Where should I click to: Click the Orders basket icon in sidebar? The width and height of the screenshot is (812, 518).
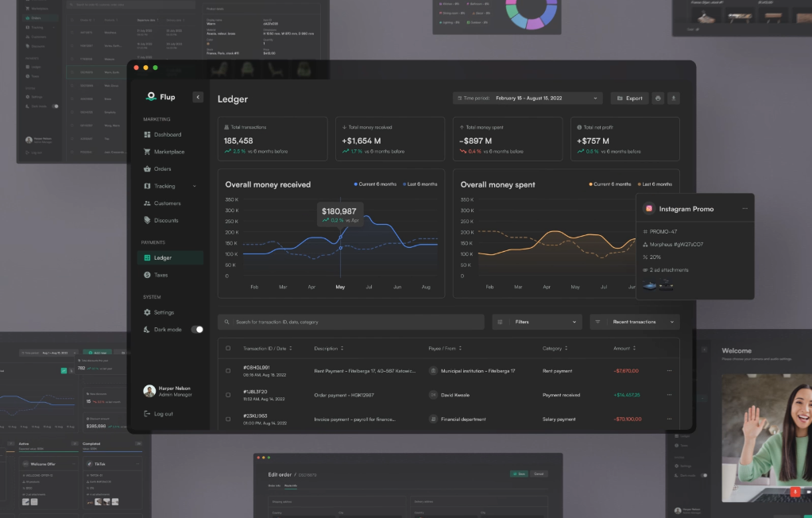tap(147, 169)
